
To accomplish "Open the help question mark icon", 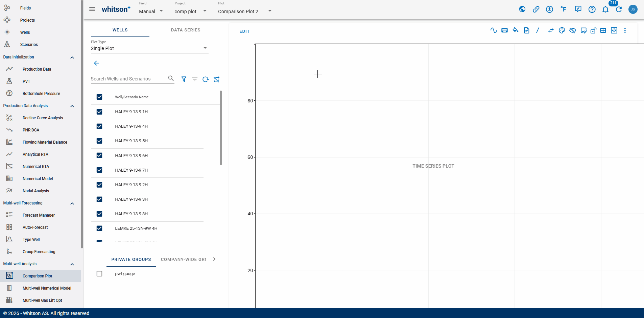I will (x=592, y=9).
